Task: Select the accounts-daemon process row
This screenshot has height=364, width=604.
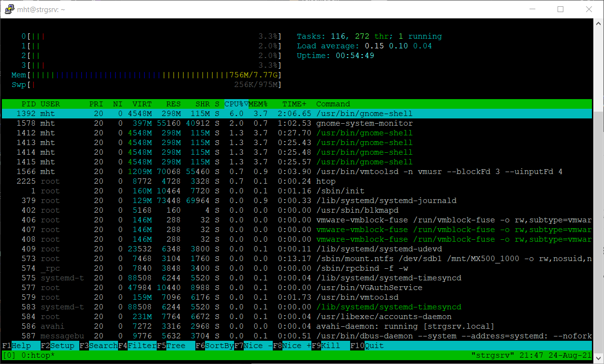Action: click(297, 317)
